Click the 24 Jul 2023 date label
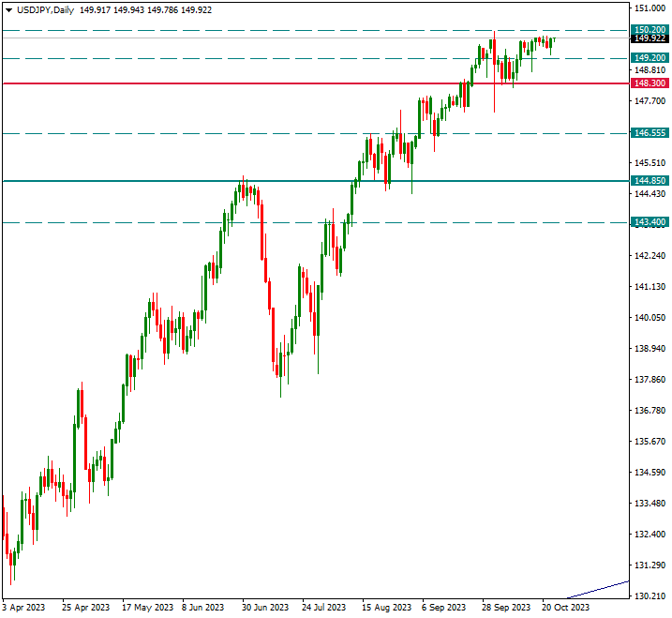The image size is (672, 618). [x=323, y=608]
